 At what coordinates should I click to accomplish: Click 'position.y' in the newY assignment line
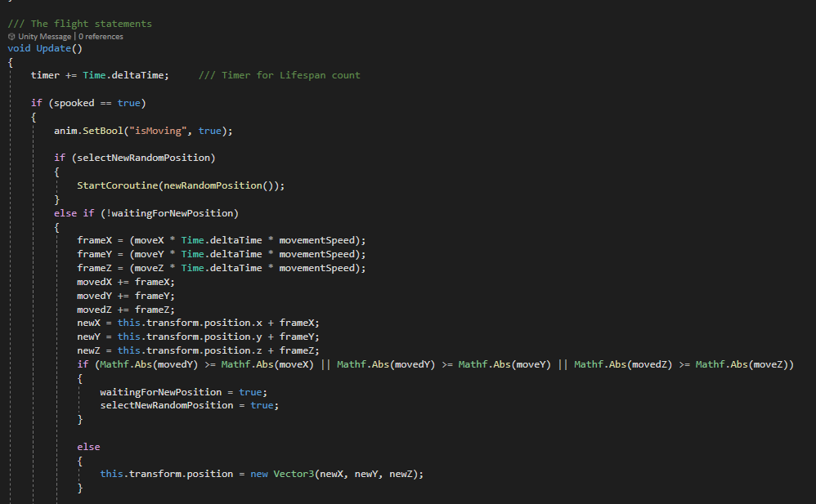point(233,337)
